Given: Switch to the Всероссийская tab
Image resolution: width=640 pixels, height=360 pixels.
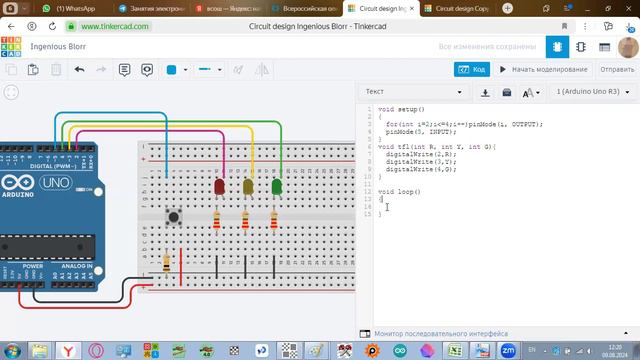Looking at the screenshot, I should [x=304, y=8].
